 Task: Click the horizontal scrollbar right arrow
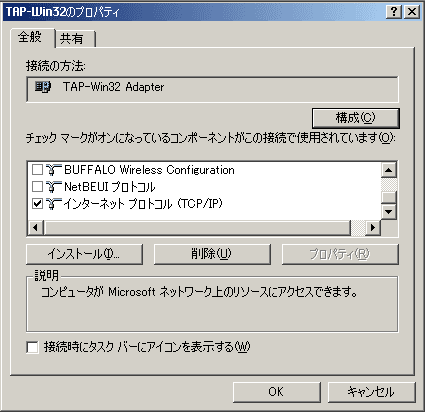tap(373, 228)
